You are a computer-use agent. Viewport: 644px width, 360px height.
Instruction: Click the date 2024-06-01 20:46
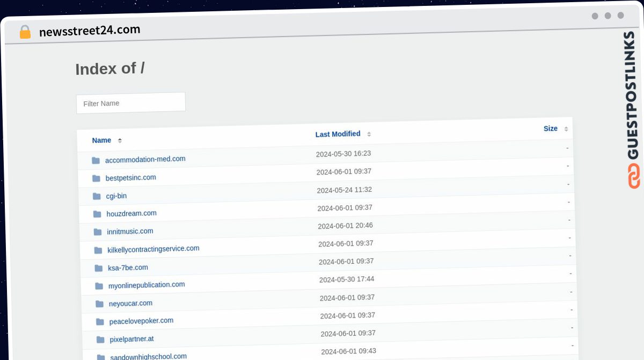tap(345, 226)
